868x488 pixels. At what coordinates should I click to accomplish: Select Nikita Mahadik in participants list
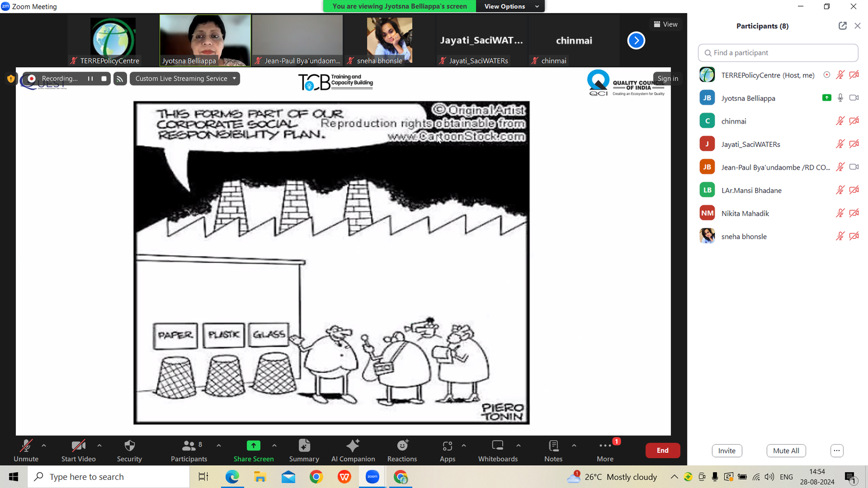click(778, 213)
